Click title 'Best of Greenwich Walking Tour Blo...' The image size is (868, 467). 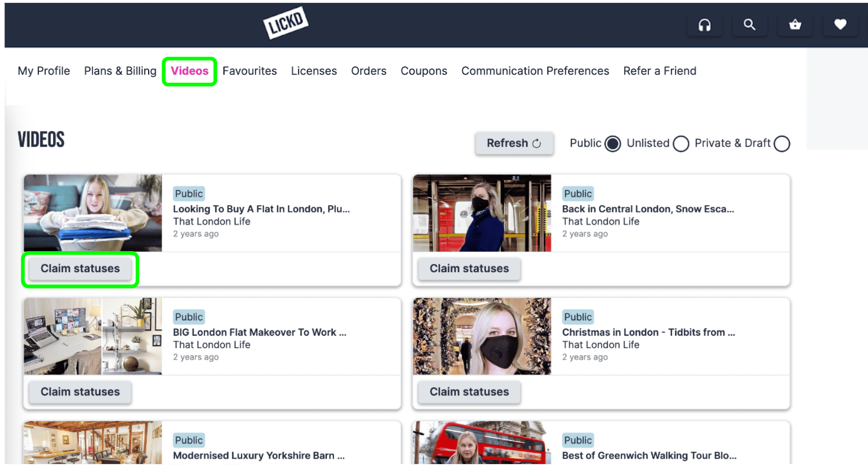(x=649, y=455)
